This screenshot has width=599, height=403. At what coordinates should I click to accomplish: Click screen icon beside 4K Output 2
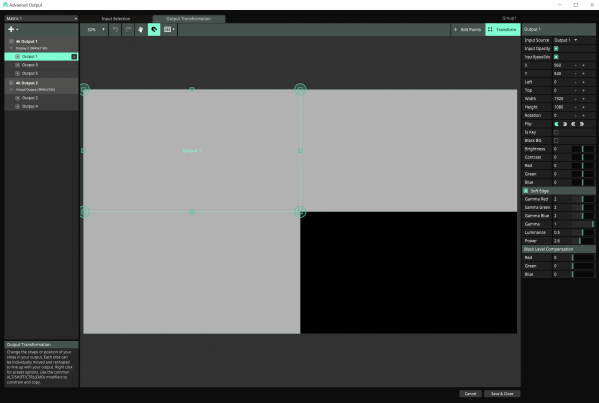tap(11, 83)
